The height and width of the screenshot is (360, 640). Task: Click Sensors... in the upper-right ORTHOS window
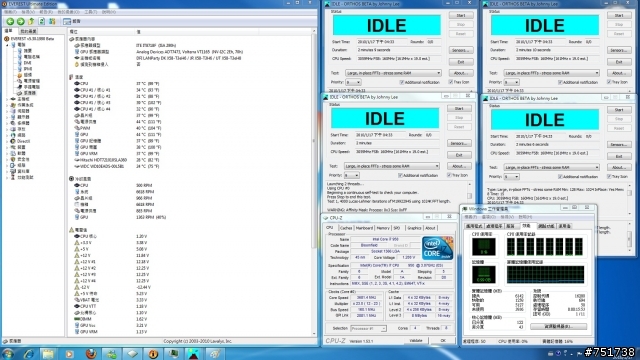pos(619,50)
